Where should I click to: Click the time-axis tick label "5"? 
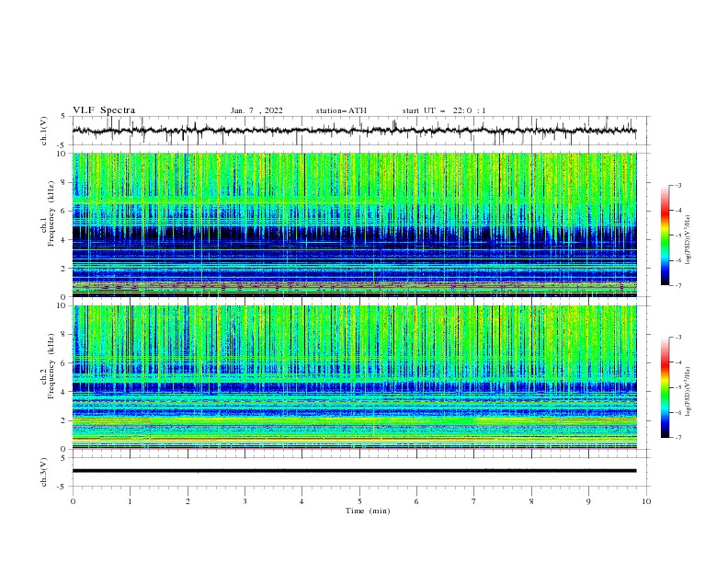tap(359, 501)
